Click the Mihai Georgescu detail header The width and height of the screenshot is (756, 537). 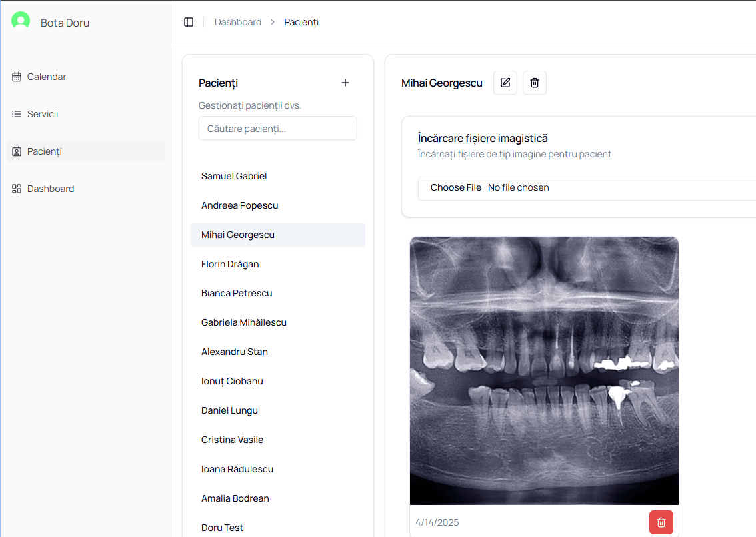pyautogui.click(x=441, y=83)
